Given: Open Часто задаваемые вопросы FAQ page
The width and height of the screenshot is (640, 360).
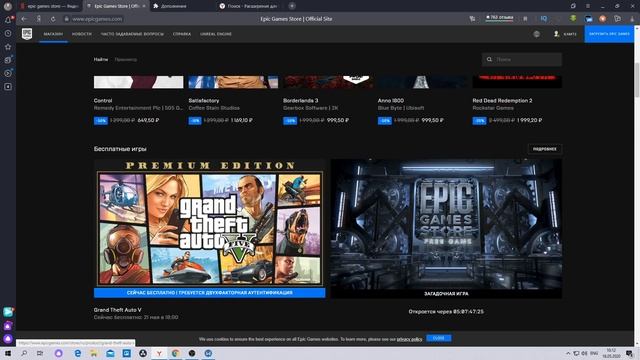Looking at the screenshot, I should [x=132, y=34].
